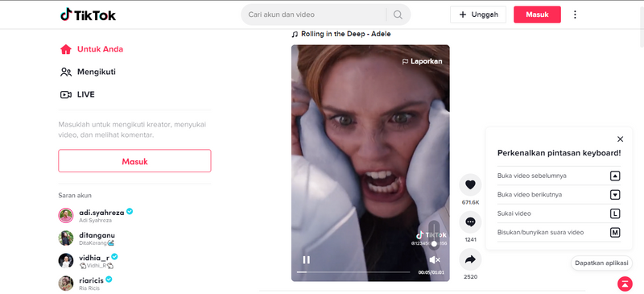Image resolution: width=644 pixels, height=294 pixels.
Task: Click the top-right Masuk button
Action: point(537,14)
